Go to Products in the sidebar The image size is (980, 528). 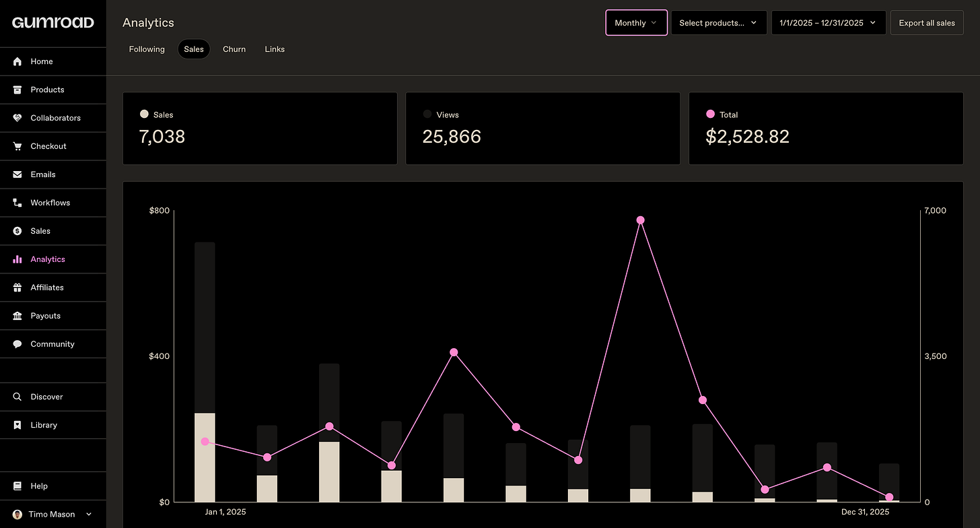(x=53, y=90)
